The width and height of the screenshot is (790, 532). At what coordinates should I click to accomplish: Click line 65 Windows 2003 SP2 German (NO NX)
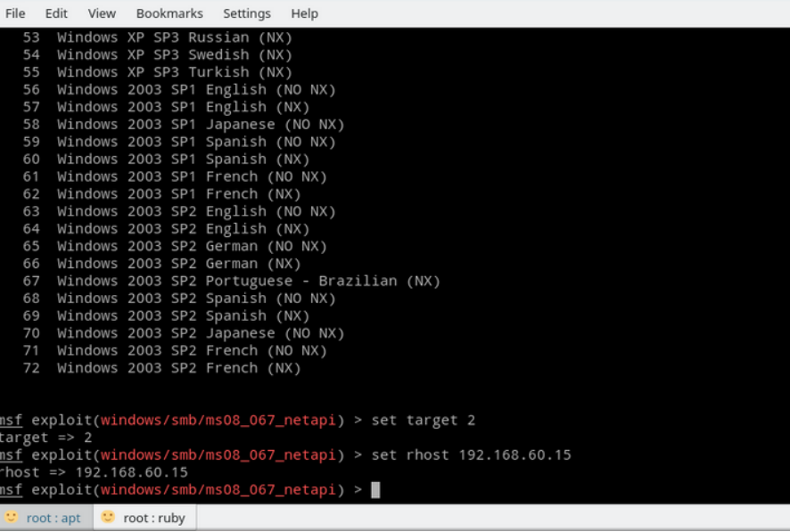175,246
